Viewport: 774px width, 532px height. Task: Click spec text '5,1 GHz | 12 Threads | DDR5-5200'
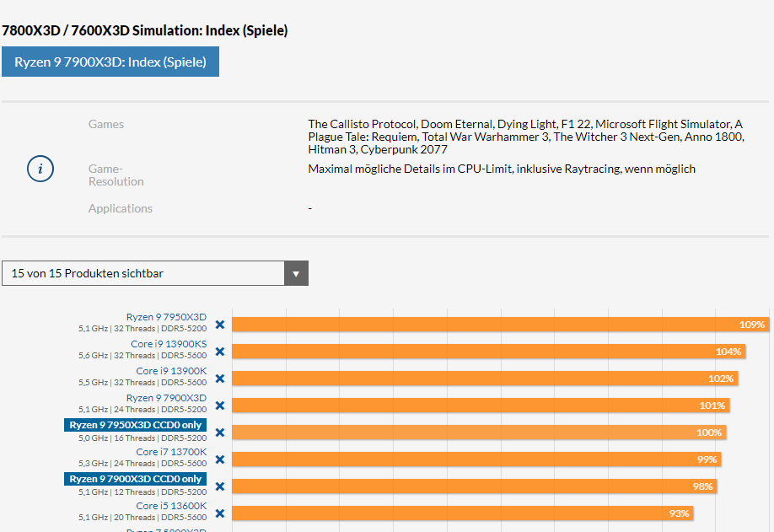tap(142, 492)
